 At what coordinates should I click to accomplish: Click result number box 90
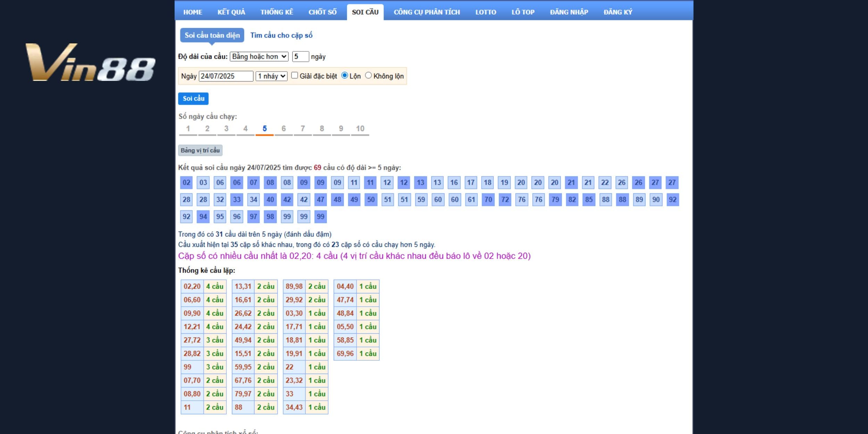pos(656,200)
